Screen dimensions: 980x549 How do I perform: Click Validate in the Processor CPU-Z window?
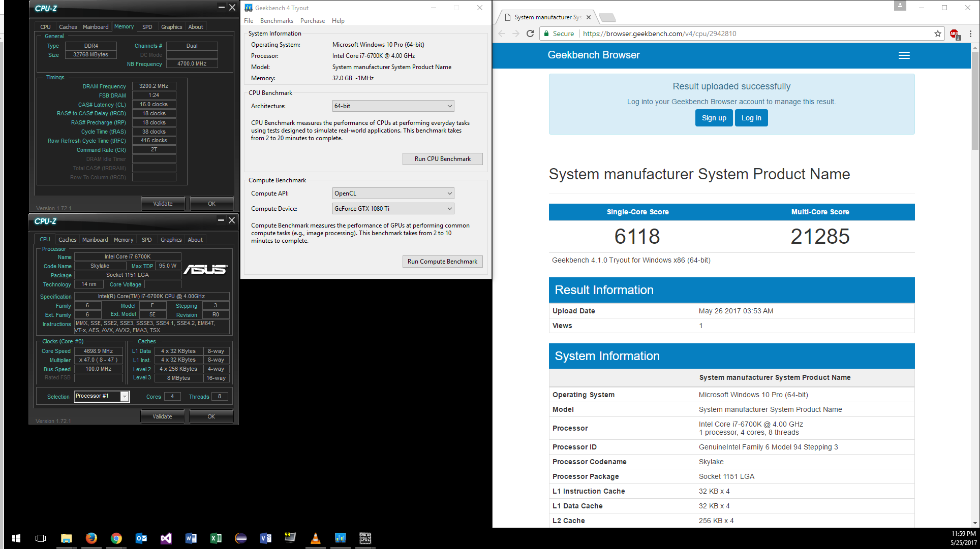(x=163, y=416)
